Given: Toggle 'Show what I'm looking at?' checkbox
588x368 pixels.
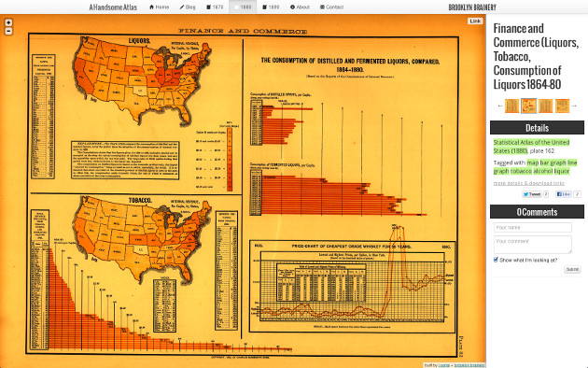Looking at the screenshot, I should pos(496,260).
